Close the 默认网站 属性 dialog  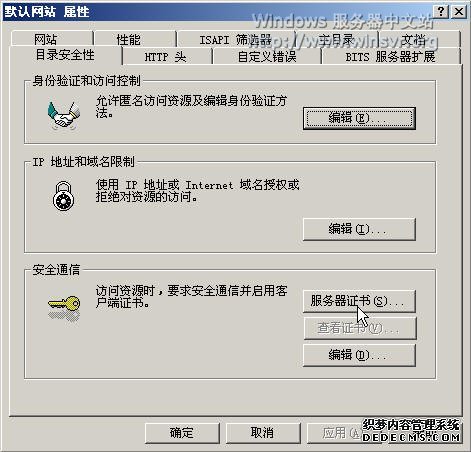[x=459, y=12]
